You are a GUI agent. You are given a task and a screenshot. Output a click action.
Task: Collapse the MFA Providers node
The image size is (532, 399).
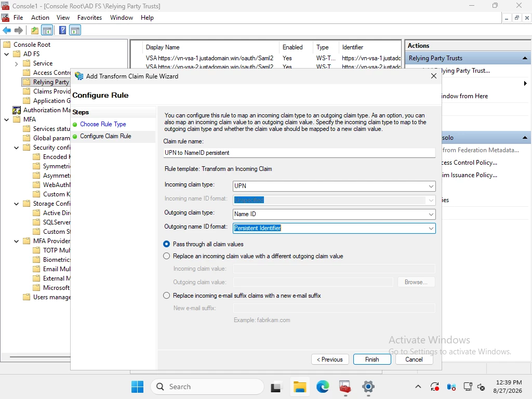[x=16, y=241]
